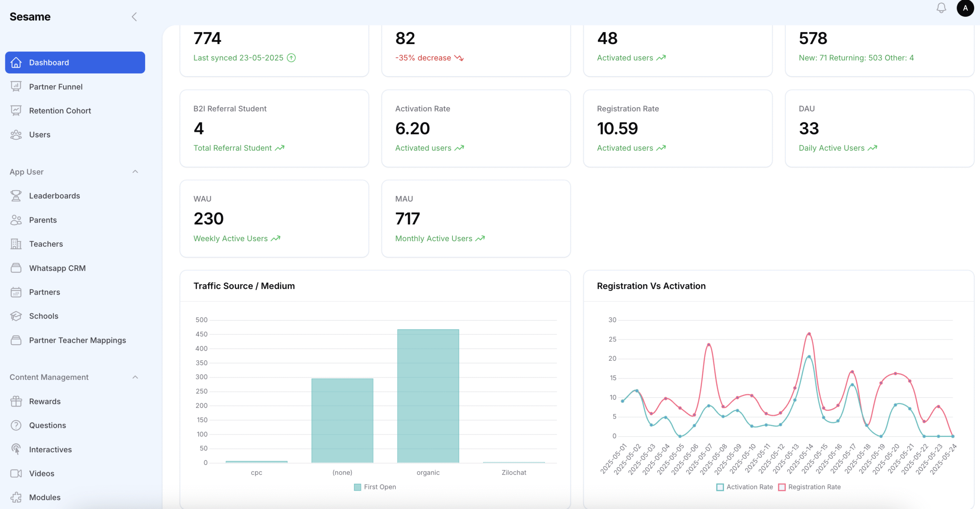980x509 pixels.
Task: Click 'Traffic Source / Medium' heading
Action: click(x=244, y=286)
